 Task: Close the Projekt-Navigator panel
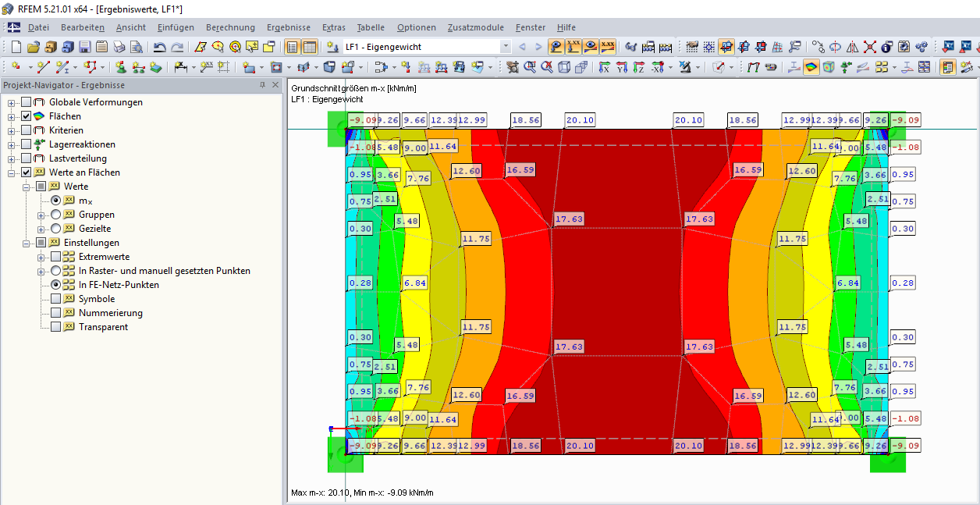point(274,85)
